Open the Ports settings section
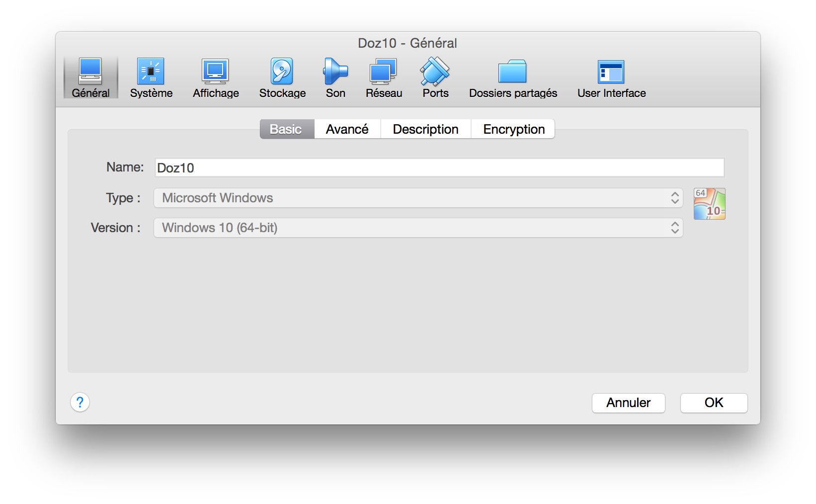 point(435,78)
